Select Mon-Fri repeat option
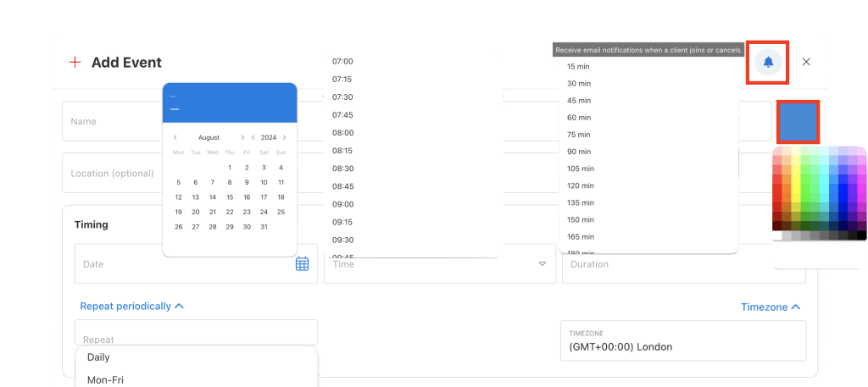 coord(105,380)
